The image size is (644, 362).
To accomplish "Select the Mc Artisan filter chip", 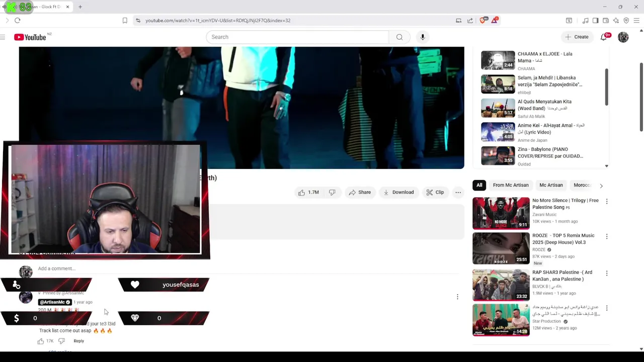I will (551, 185).
